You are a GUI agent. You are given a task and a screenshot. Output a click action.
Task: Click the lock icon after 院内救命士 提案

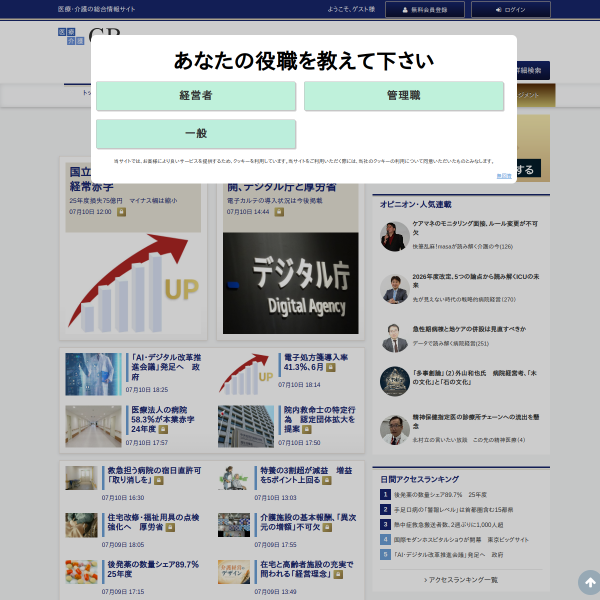click(x=307, y=430)
